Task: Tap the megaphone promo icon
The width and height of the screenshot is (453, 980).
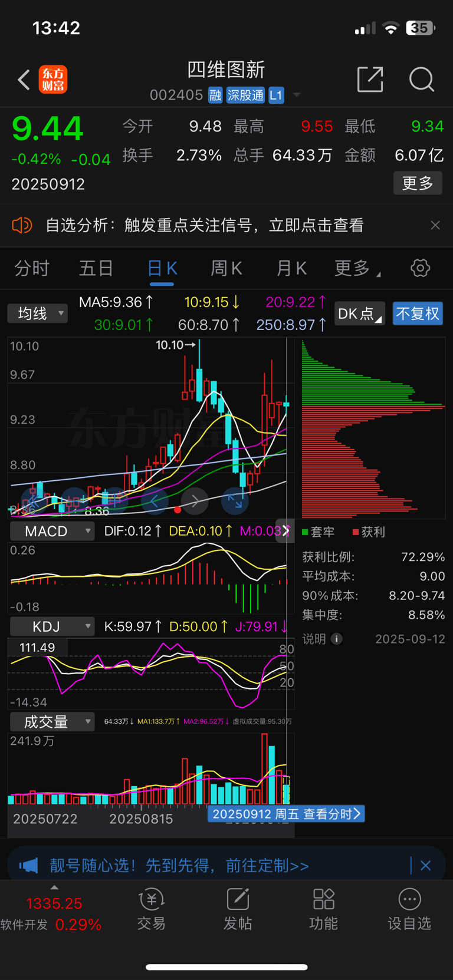Action: click(28, 866)
